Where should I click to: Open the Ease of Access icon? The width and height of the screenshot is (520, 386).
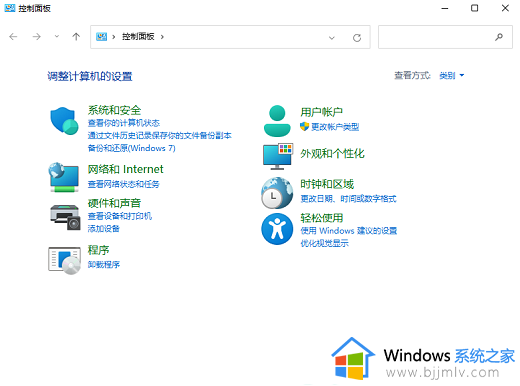coord(277,229)
